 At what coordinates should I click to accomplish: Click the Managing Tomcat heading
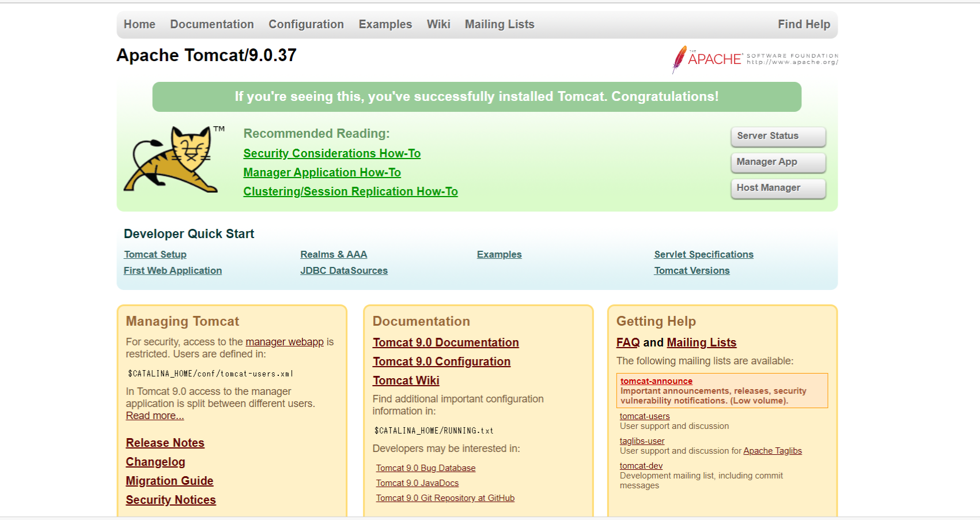coord(183,321)
